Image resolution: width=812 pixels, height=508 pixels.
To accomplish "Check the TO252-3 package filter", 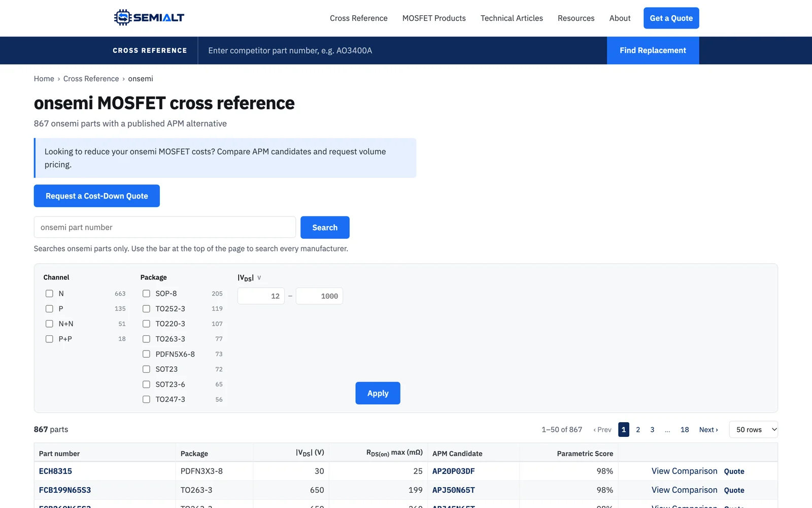I will pos(146,309).
